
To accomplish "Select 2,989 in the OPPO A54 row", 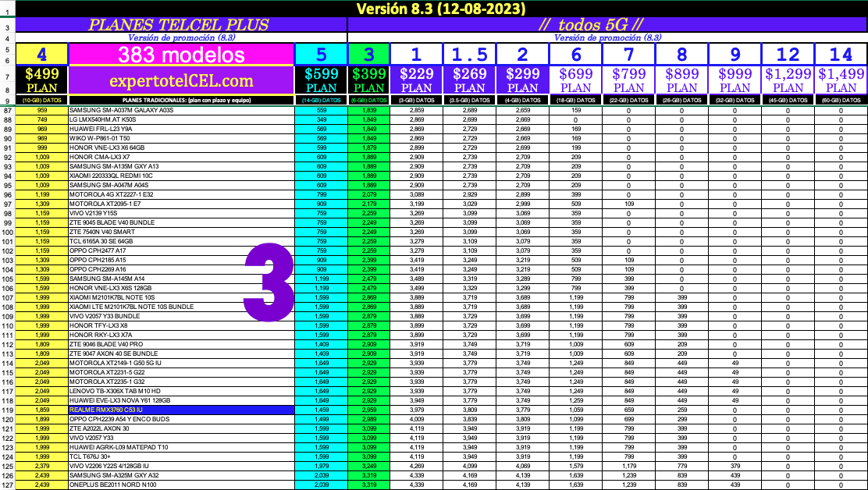I will coord(368,420).
